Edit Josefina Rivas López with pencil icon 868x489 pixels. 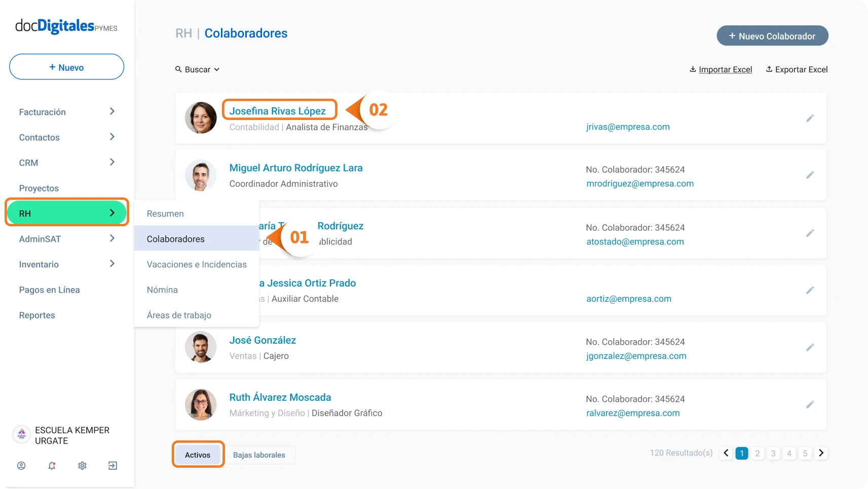click(810, 118)
